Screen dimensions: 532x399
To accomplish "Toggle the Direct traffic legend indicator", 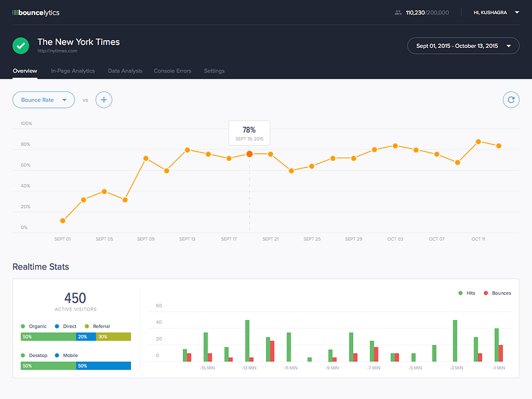I will (57, 327).
